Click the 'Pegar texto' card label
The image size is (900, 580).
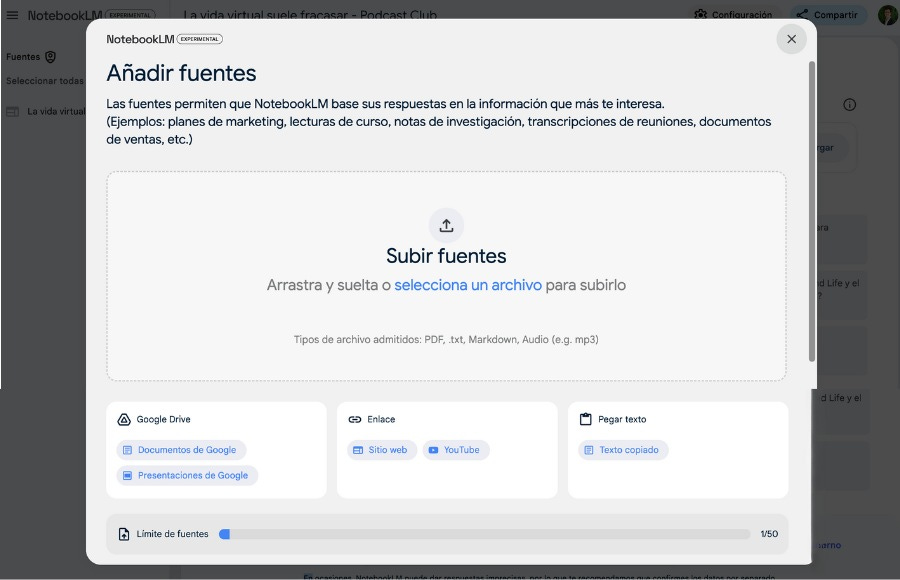click(x=622, y=419)
